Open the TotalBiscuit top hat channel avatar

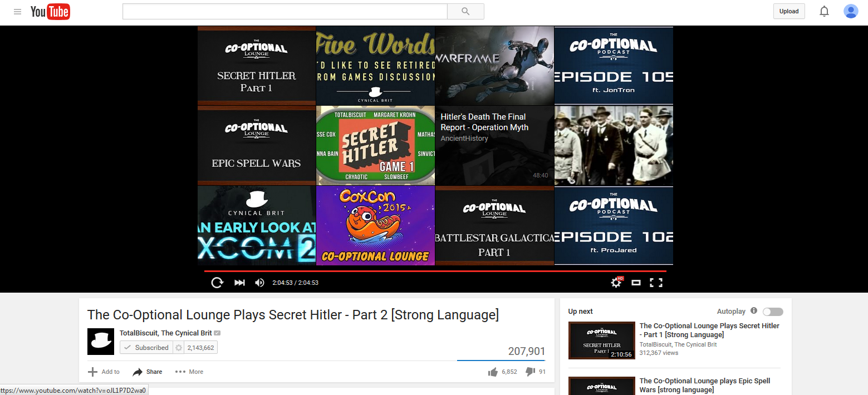[101, 342]
